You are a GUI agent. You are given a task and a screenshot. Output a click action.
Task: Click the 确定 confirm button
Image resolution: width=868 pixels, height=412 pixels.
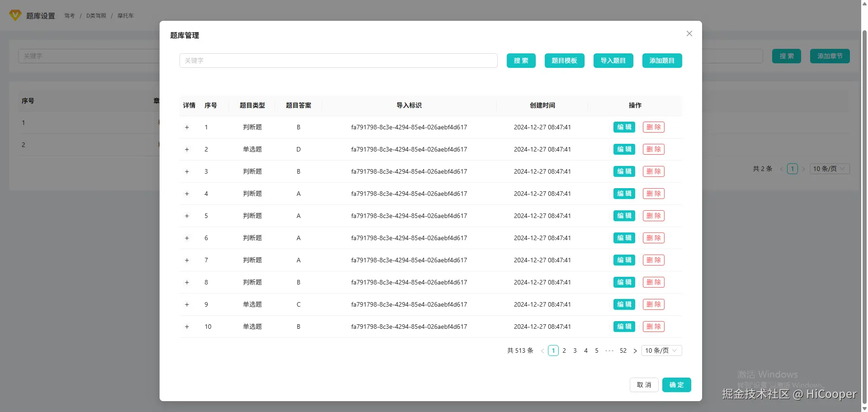[676, 384]
